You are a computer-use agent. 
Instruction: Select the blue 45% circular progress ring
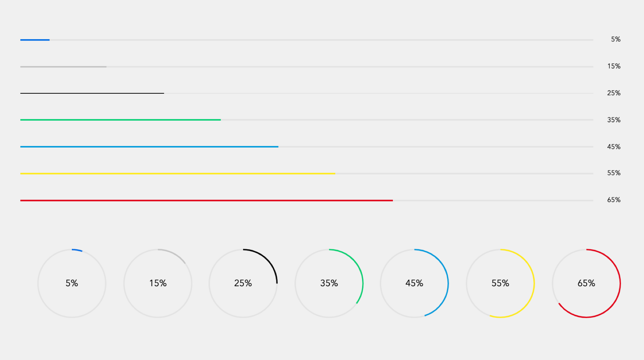coord(414,283)
